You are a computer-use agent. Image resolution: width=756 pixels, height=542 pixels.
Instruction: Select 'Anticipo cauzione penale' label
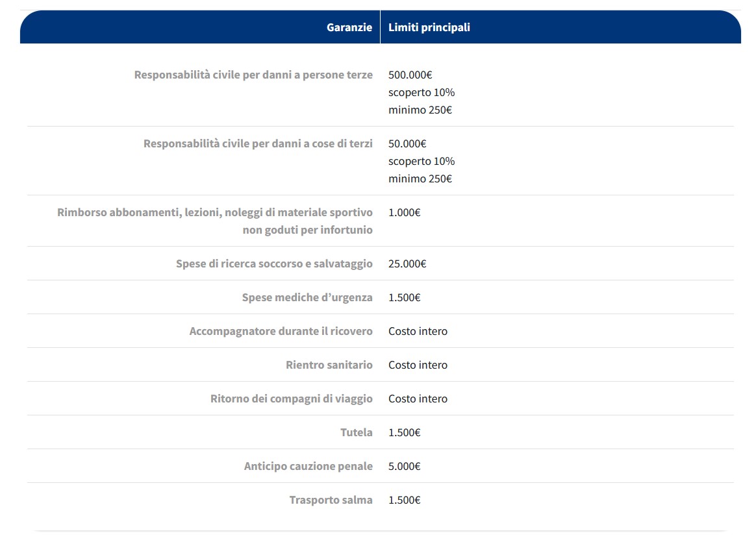pyautogui.click(x=308, y=466)
